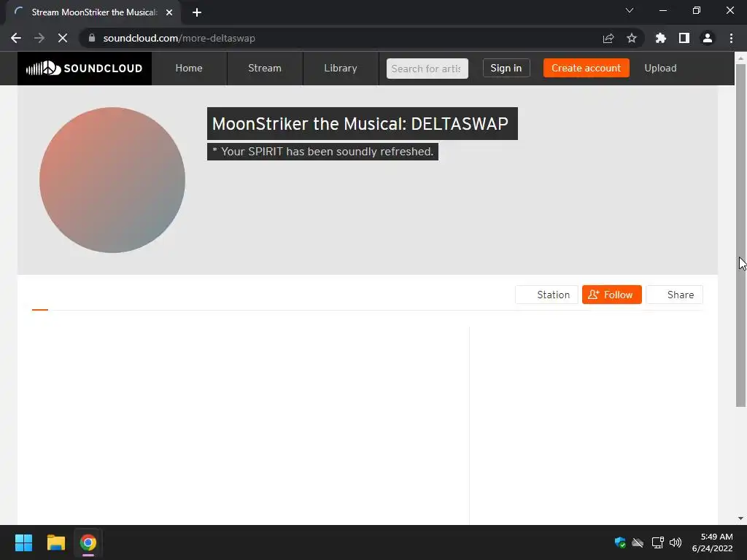This screenshot has height=560, width=747.
Task: Click the Share button
Action: [x=674, y=295]
